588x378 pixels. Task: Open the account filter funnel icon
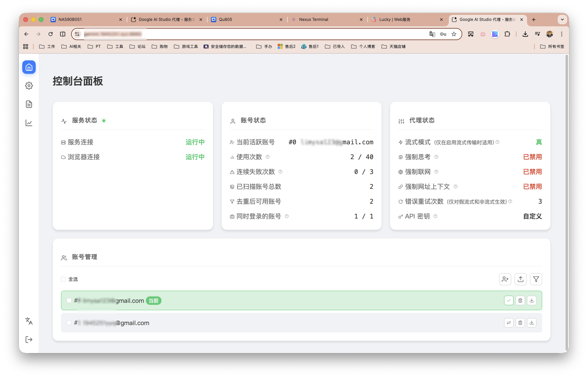coord(536,279)
